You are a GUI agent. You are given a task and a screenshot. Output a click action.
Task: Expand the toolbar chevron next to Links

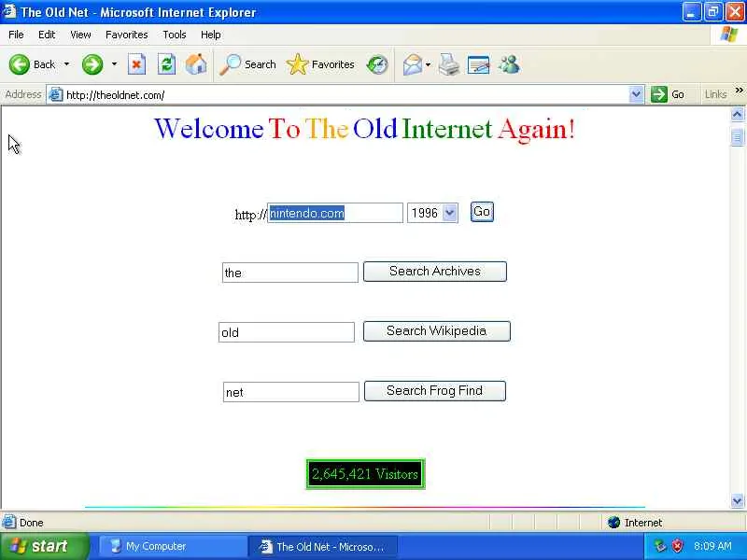(739, 90)
